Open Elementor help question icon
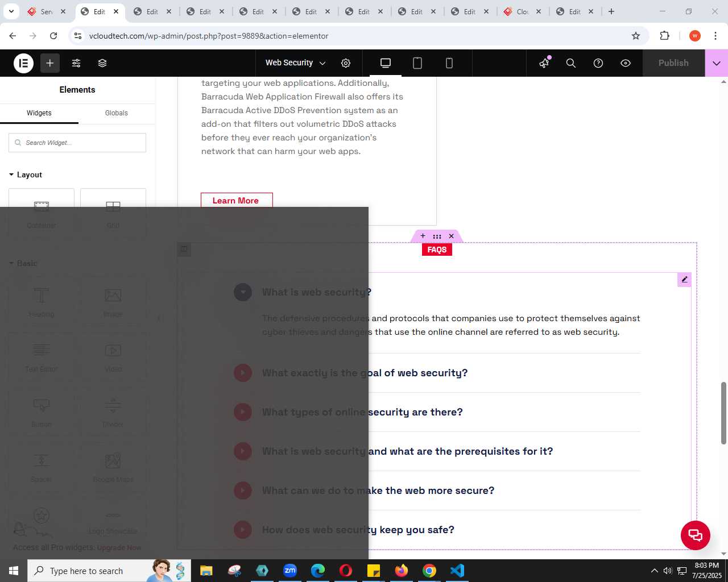 [598, 63]
